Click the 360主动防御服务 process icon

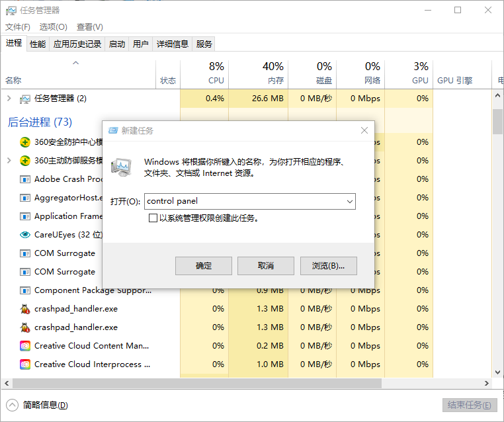[x=25, y=161]
